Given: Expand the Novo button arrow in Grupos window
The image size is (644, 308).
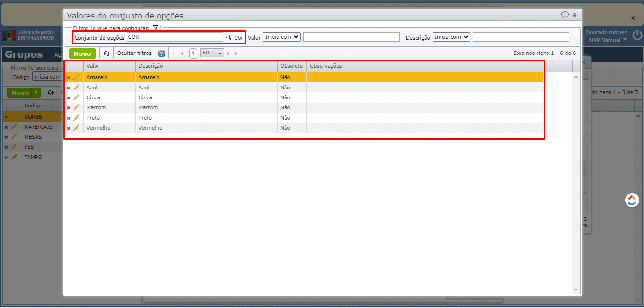Looking at the screenshot, I should coord(36,93).
